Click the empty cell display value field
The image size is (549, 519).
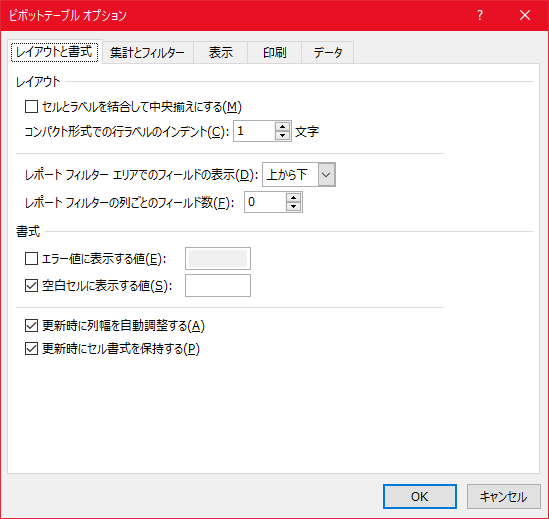tap(218, 285)
